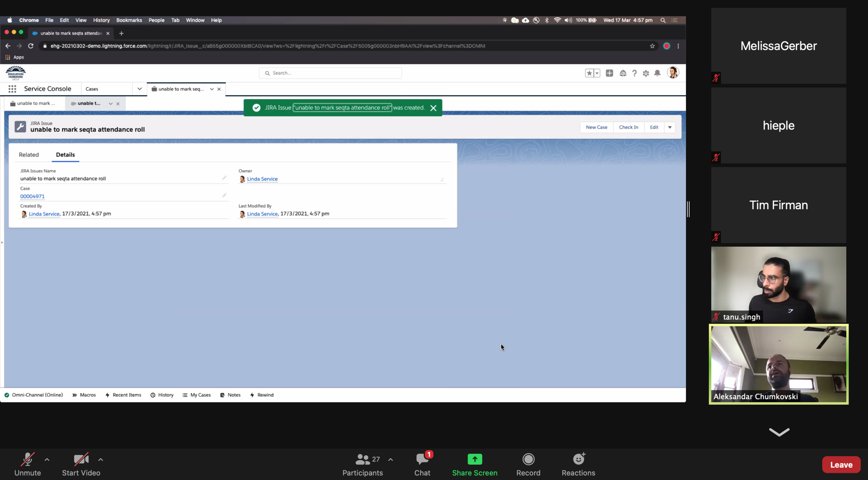This screenshot has height=480, width=868.
Task: Open Chrome Bookmarks menu
Action: click(x=129, y=20)
